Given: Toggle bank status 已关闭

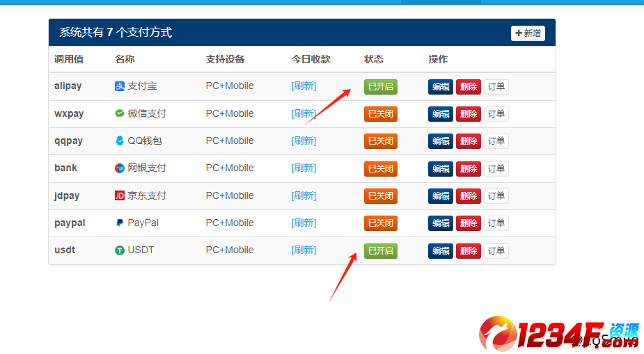Looking at the screenshot, I should [381, 168].
